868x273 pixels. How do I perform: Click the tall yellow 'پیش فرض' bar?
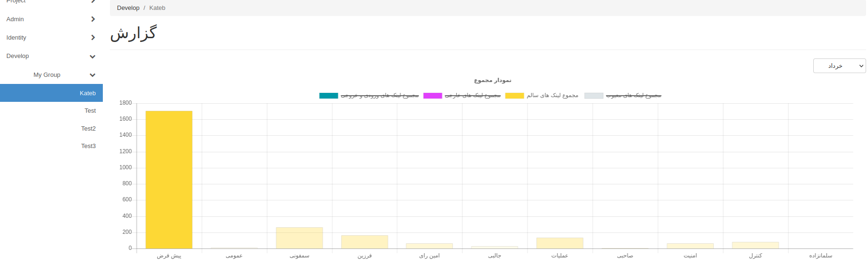pos(169,179)
